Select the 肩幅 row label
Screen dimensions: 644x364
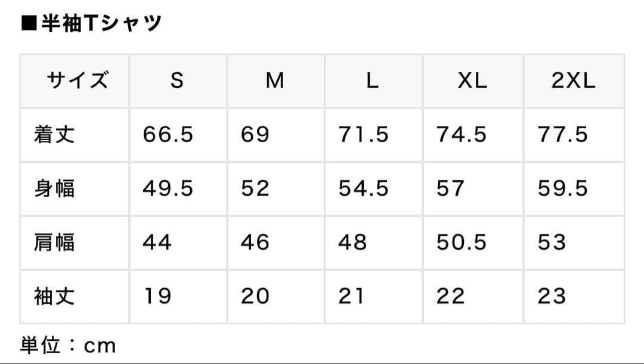tap(55, 242)
